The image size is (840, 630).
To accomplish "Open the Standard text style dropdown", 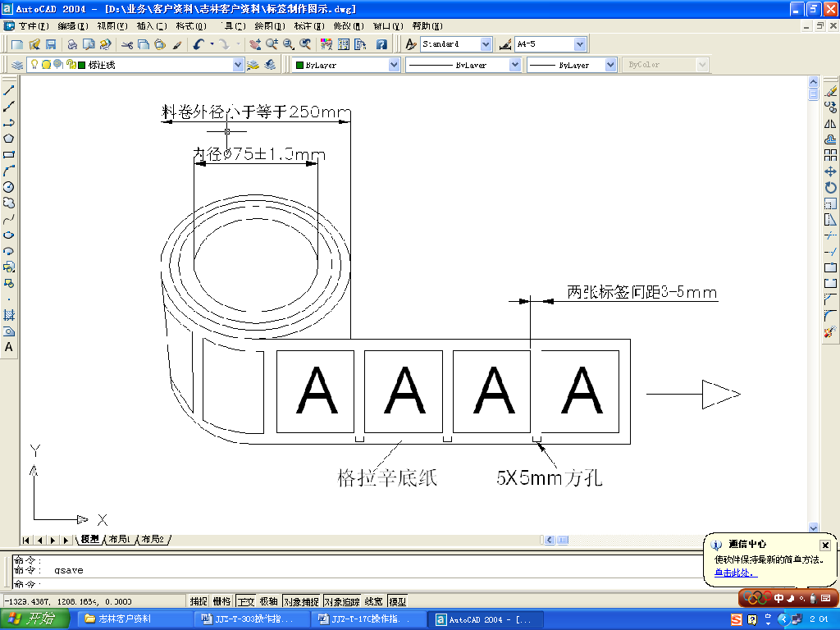I will (x=486, y=44).
